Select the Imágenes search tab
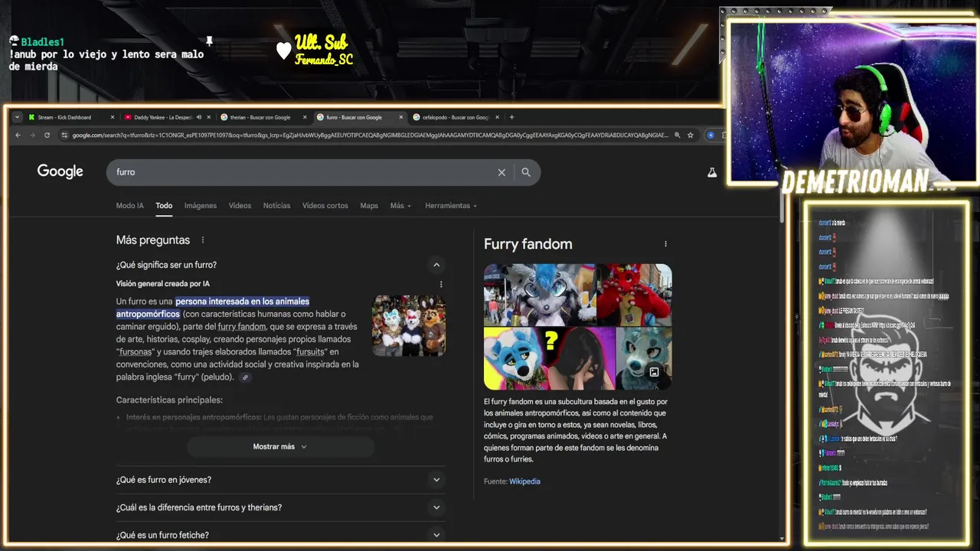This screenshot has width=980, height=551. tap(201, 206)
